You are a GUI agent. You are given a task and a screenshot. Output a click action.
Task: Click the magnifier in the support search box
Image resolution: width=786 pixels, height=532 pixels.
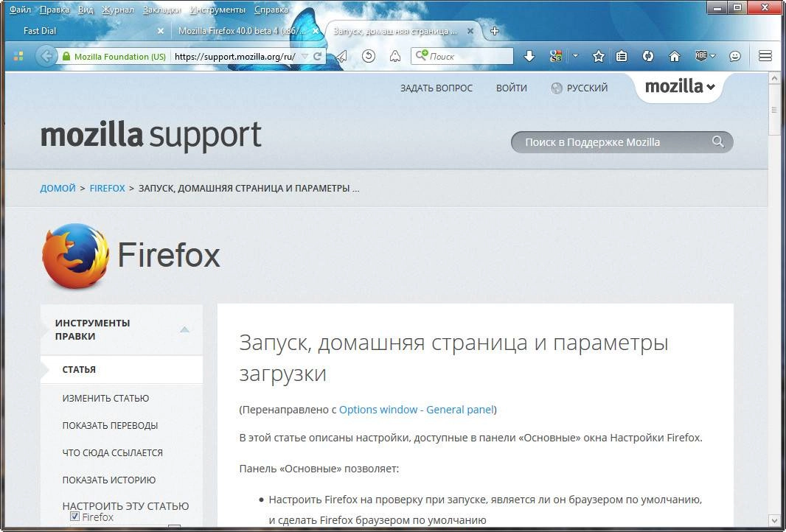pyautogui.click(x=718, y=141)
